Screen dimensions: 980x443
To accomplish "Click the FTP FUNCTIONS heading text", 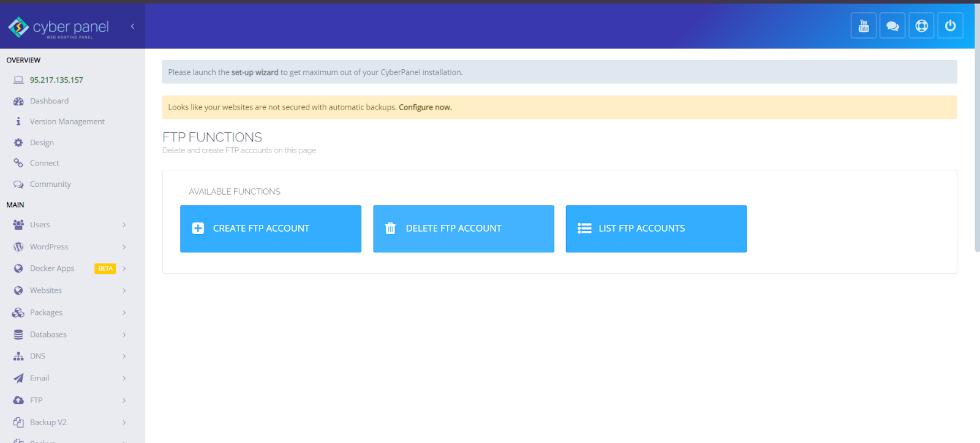I will coord(212,137).
